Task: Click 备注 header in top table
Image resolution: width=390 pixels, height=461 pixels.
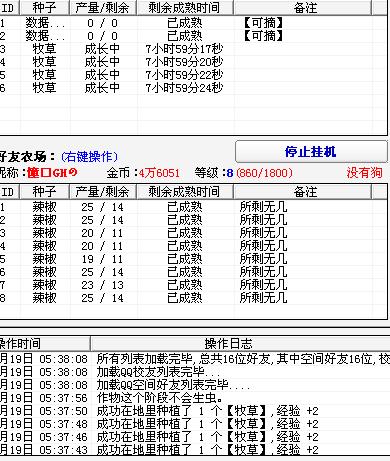Action: pyautogui.click(x=302, y=7)
